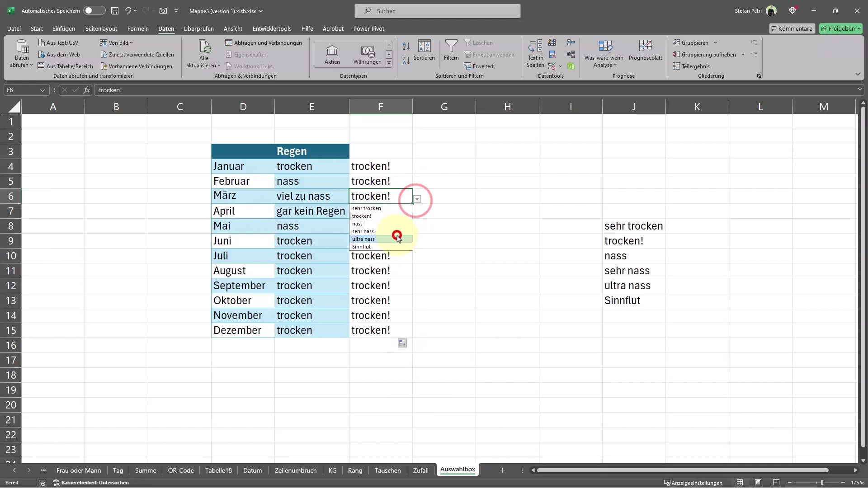Expand Daten abrufen dropdown

click(22, 53)
